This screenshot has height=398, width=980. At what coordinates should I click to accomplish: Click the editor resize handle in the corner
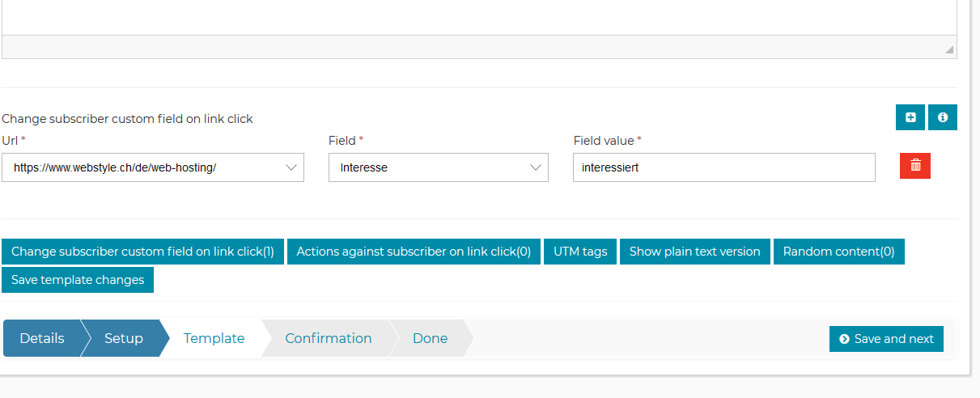click(949, 50)
